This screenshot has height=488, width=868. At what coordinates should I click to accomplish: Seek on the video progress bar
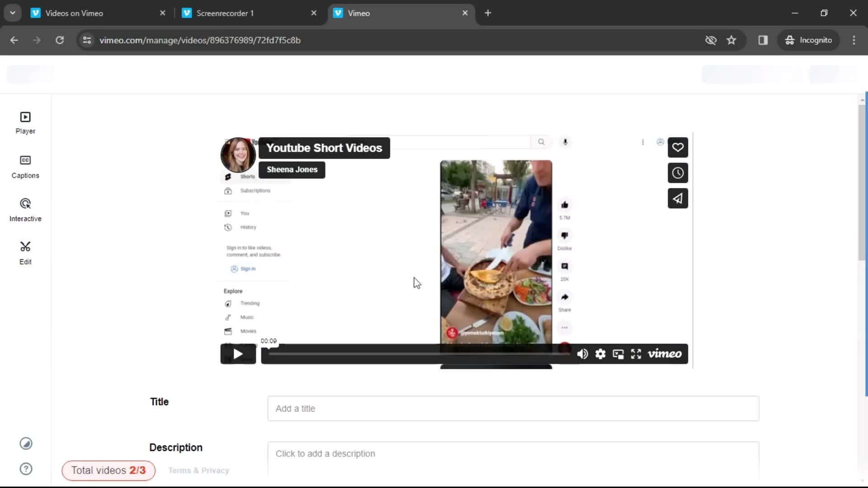419,354
